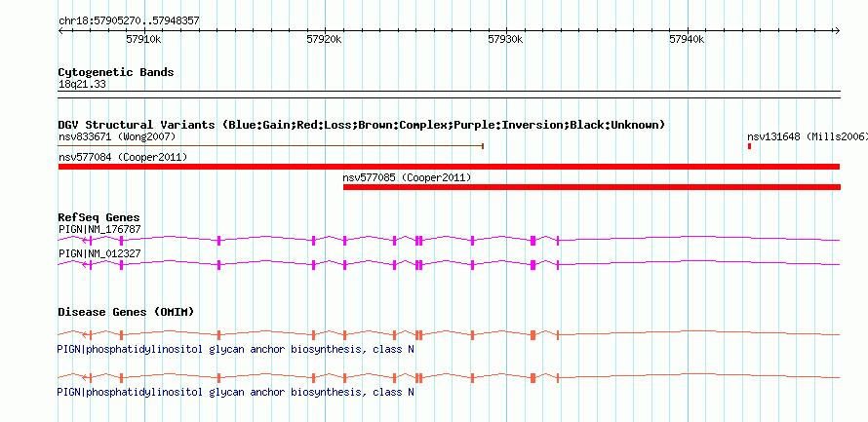Click the strand arrow on first OMIM PIGN glyph
The height and width of the screenshot is (422, 868).
coord(86,334)
